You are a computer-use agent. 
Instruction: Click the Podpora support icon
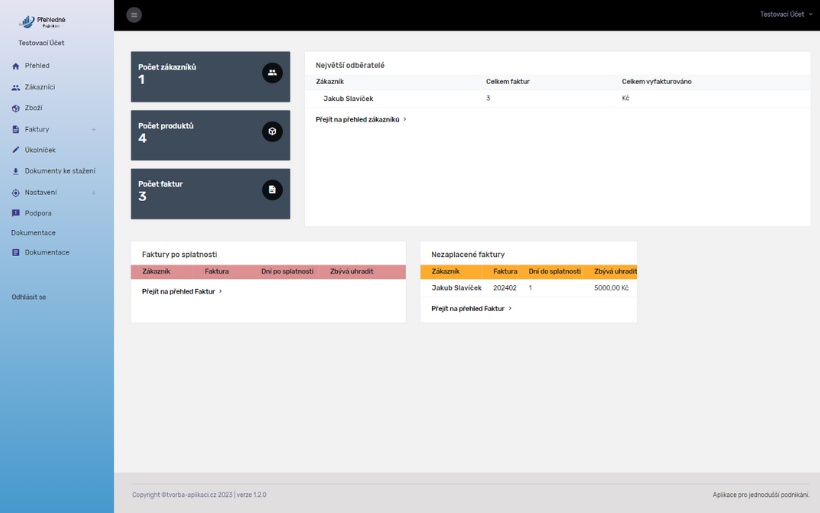[x=16, y=213]
